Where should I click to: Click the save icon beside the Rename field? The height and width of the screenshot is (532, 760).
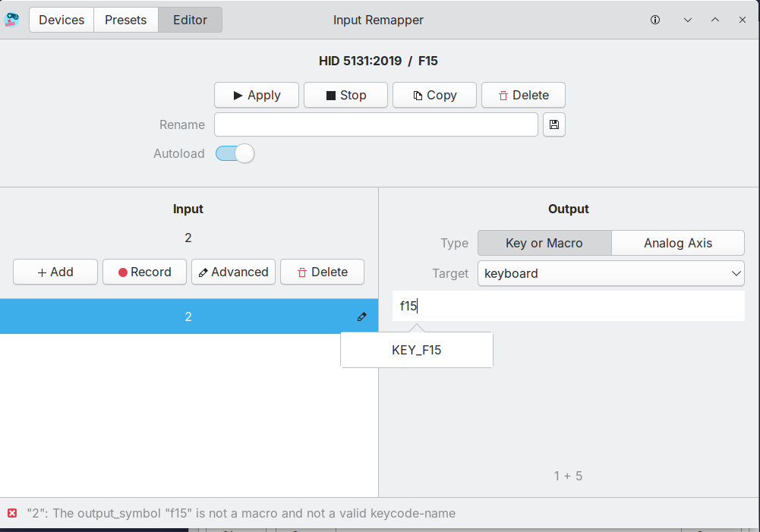553,124
